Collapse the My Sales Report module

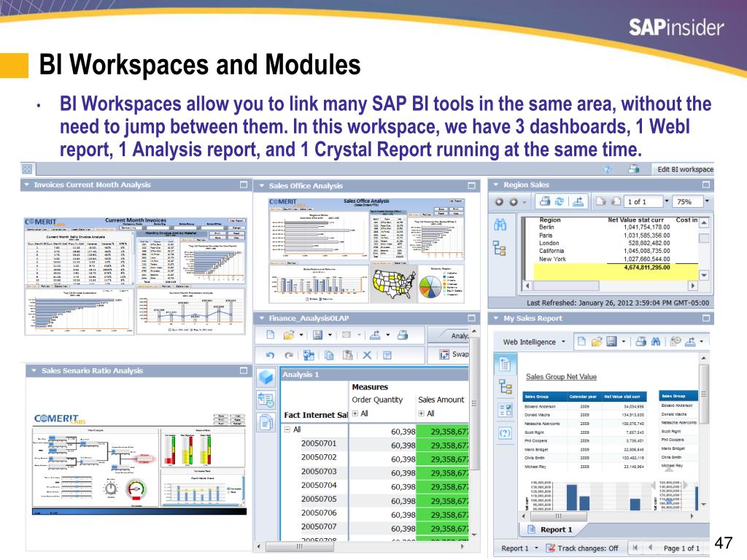pyautogui.click(x=495, y=318)
